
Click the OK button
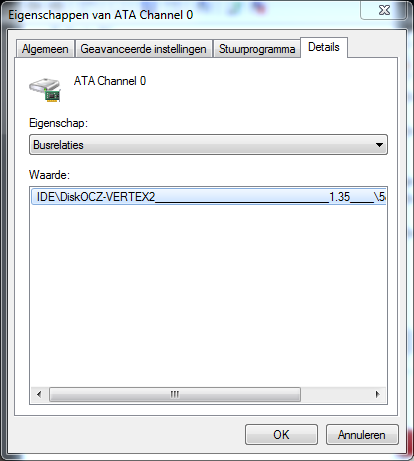tap(281, 434)
